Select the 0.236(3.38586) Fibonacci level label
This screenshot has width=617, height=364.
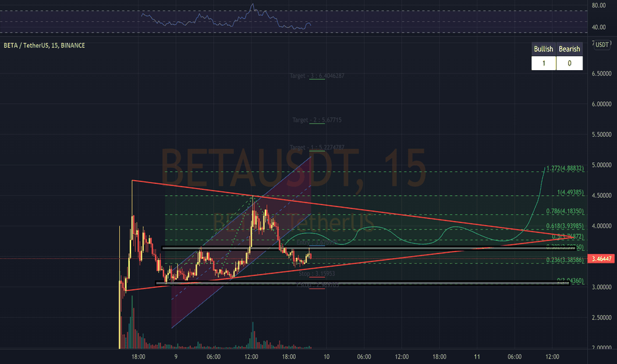(x=565, y=260)
